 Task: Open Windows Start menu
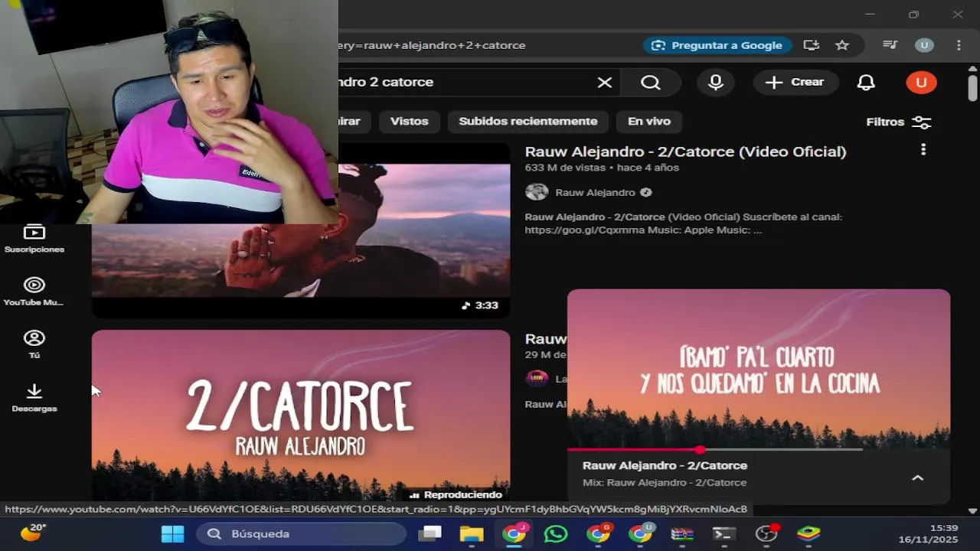[x=172, y=533]
